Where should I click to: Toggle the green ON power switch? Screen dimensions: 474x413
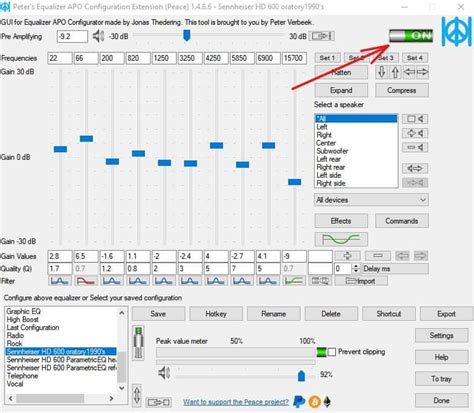coord(411,36)
